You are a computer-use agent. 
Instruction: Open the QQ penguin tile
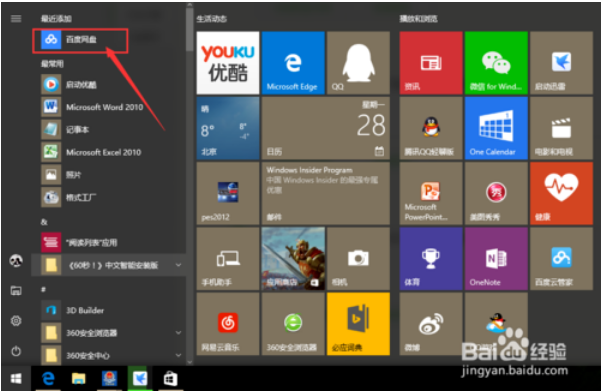pos(358,63)
